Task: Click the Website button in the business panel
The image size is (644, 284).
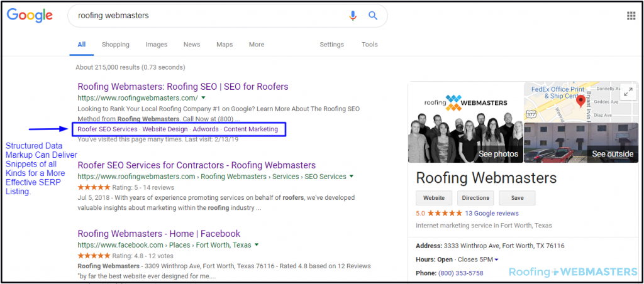Action: (434, 198)
